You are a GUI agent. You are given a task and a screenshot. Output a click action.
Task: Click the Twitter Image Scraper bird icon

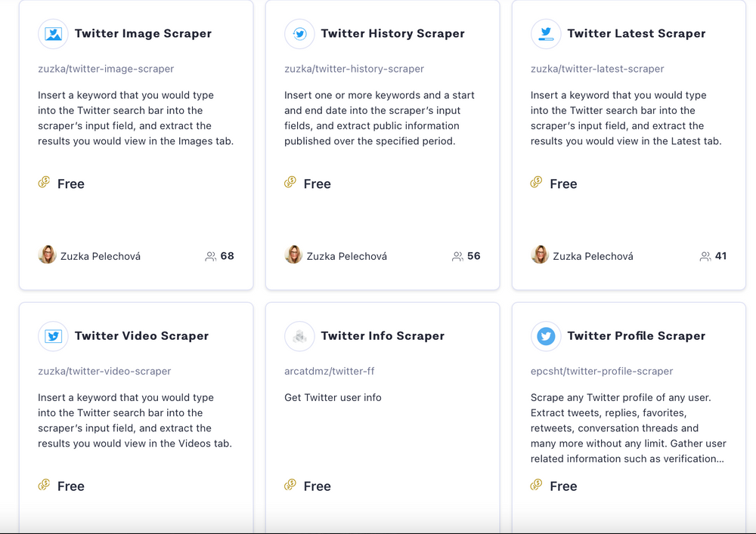point(53,34)
